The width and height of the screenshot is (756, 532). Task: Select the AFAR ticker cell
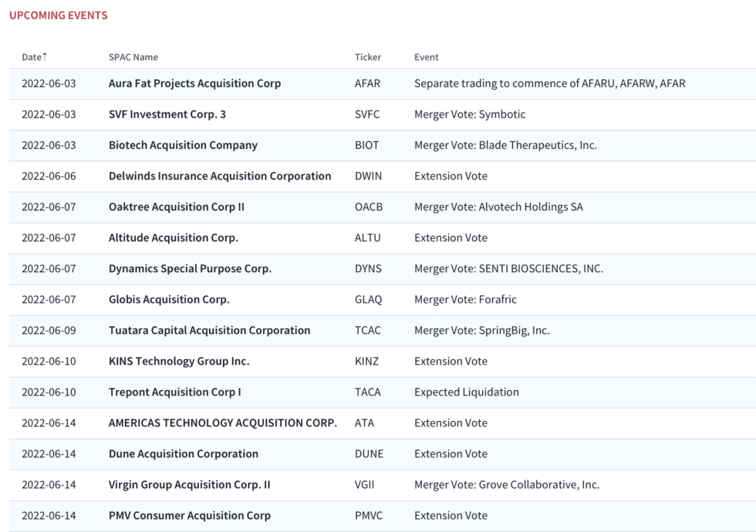pyautogui.click(x=367, y=83)
